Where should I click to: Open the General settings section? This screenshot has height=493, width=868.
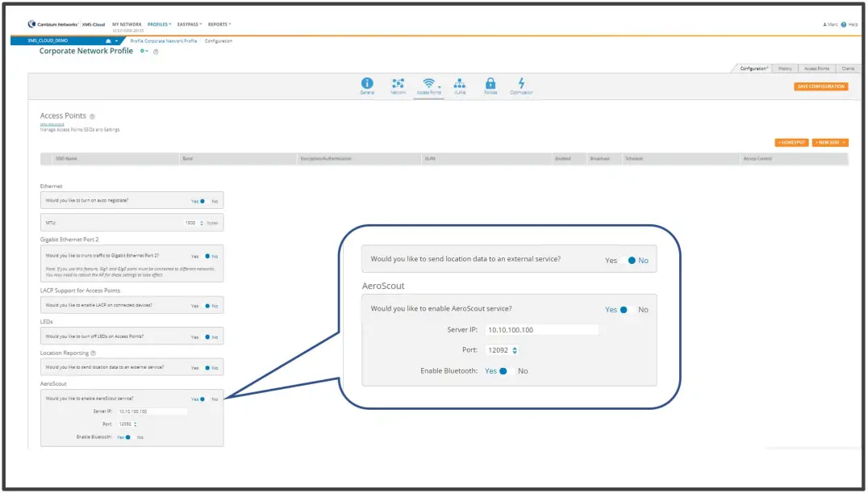(x=367, y=83)
